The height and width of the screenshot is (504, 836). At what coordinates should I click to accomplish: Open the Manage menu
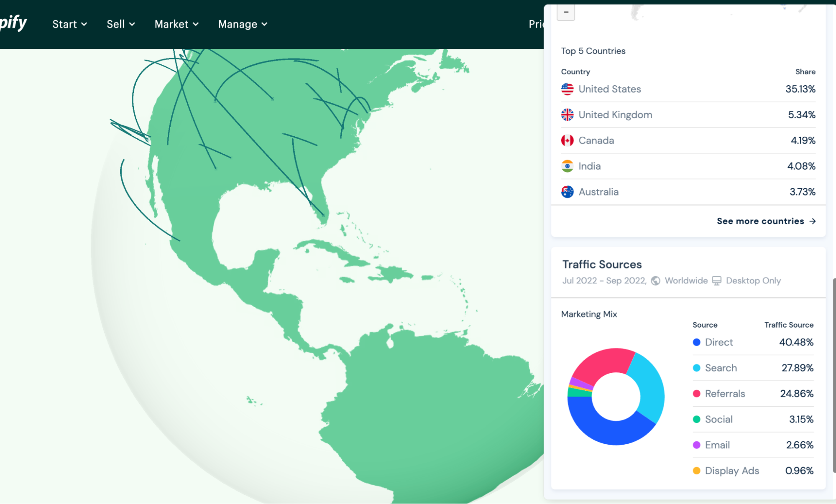(x=241, y=24)
